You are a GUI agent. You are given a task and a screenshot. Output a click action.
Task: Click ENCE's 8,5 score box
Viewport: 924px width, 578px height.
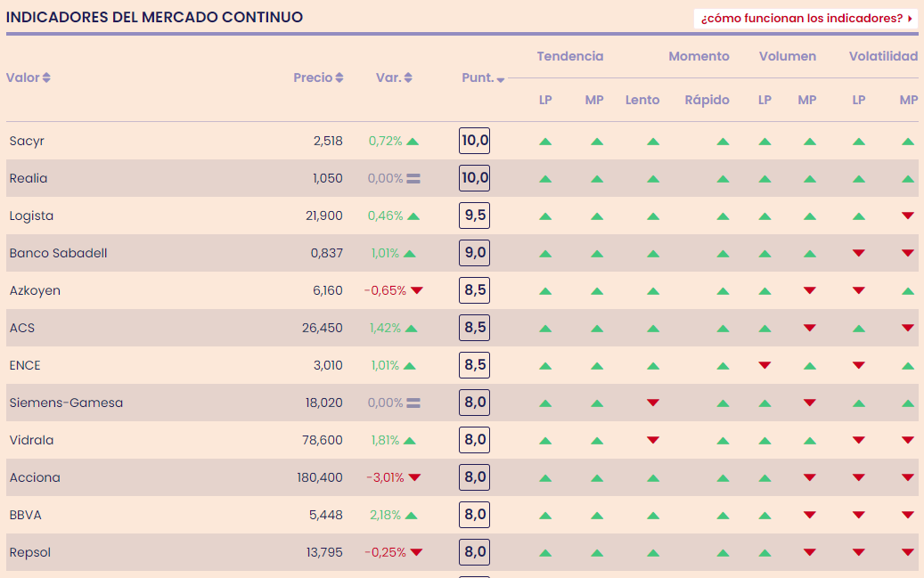(x=474, y=365)
